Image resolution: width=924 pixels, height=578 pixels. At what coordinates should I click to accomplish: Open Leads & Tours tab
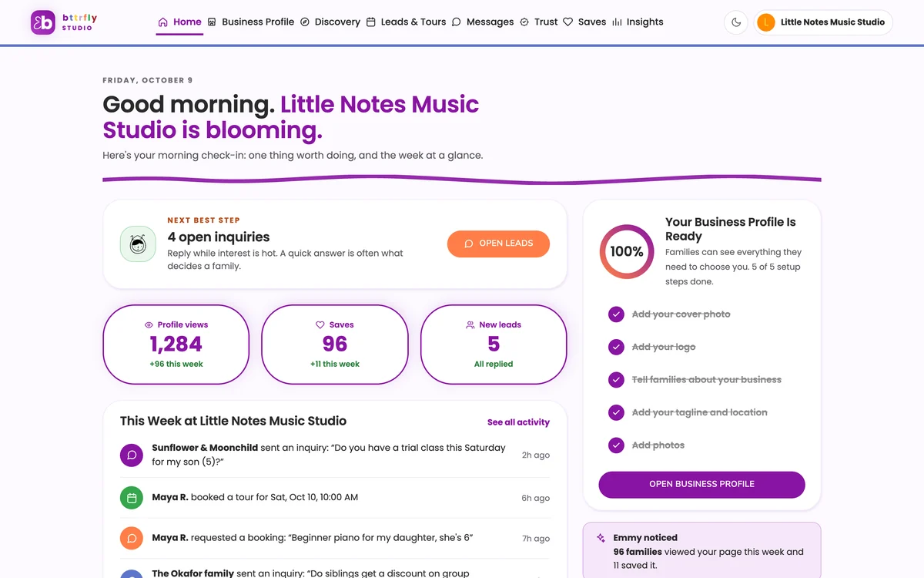pyautogui.click(x=406, y=22)
